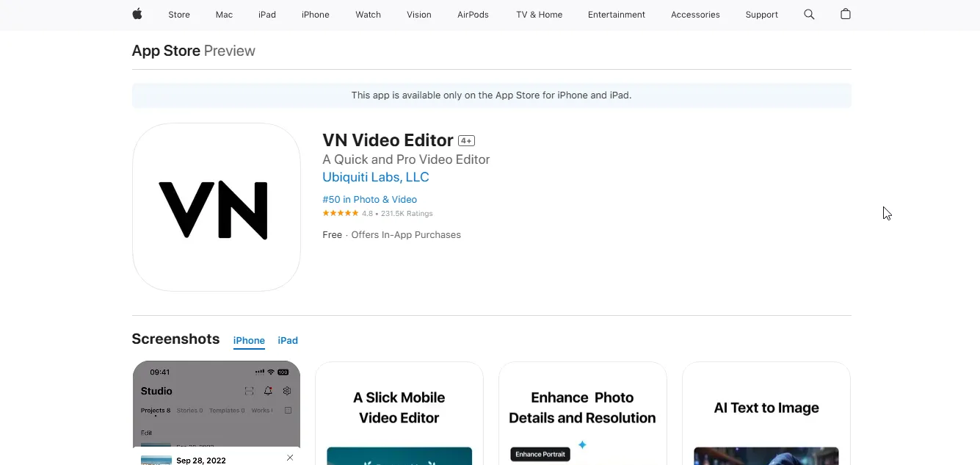Open the Store navigation link

coord(179,15)
